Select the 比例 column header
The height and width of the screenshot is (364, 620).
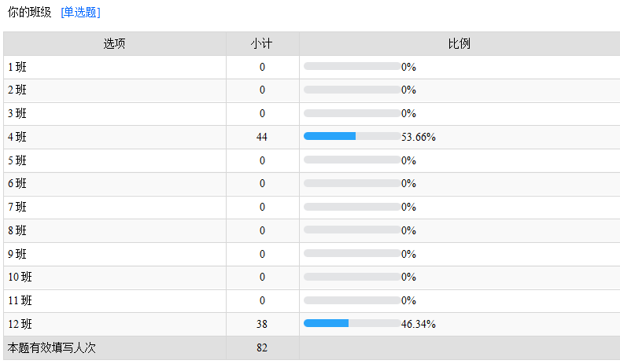(459, 43)
